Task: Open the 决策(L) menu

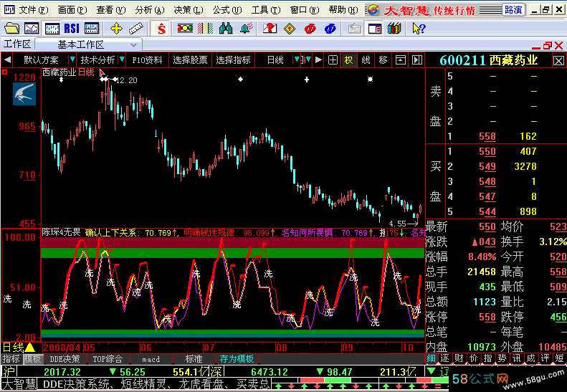Action: 189,10
